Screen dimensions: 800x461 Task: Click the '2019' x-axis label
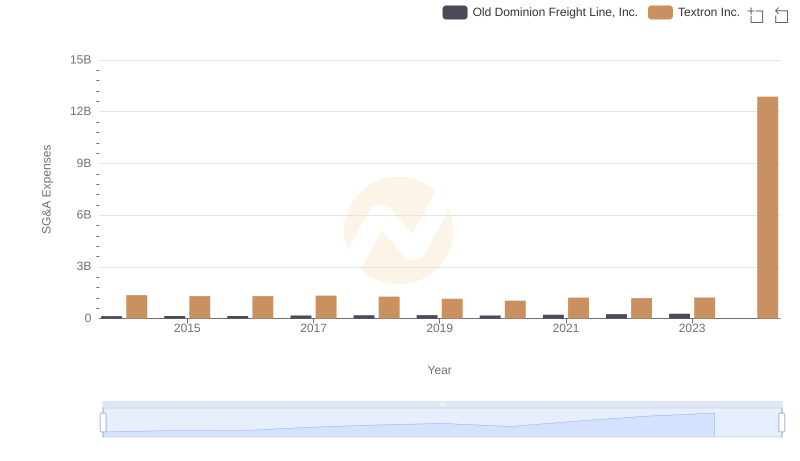point(439,328)
